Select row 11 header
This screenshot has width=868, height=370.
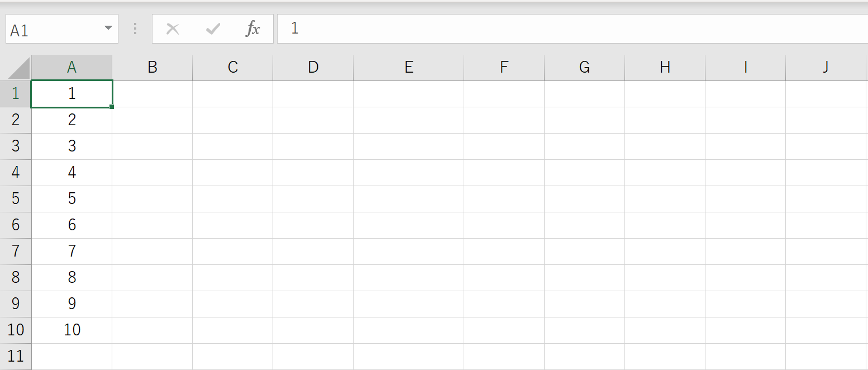16,357
